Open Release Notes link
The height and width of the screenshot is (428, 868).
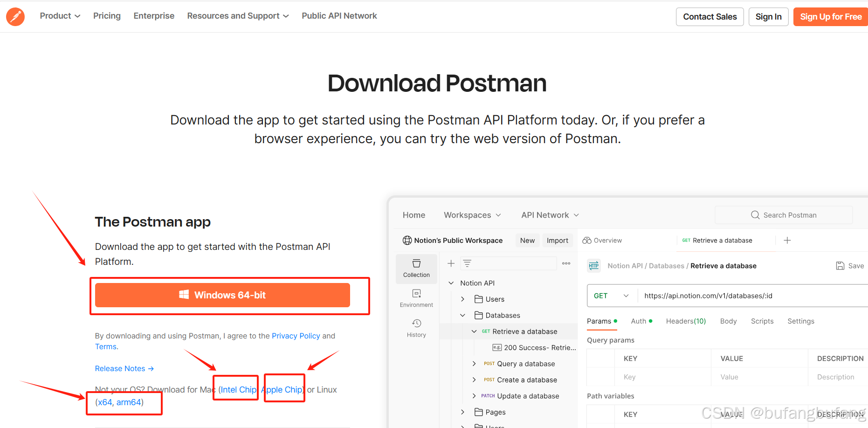[x=124, y=368]
